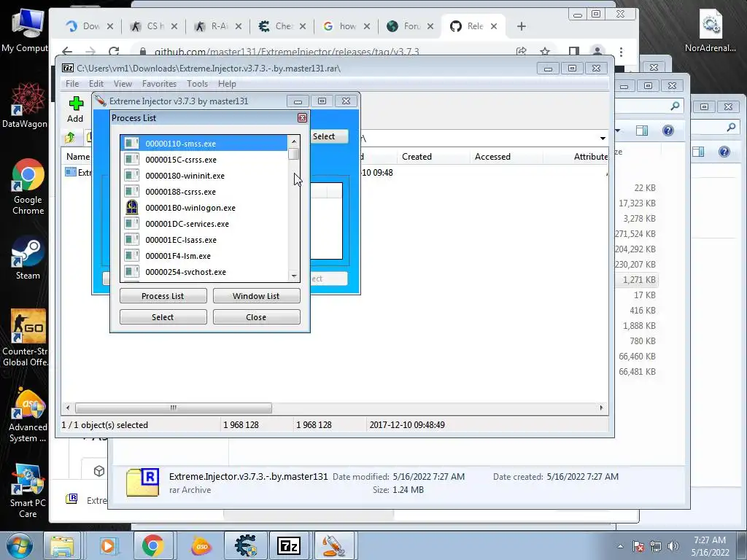Click the Explorer preview pane icon
Screen dimensions: 747x560
642,131
